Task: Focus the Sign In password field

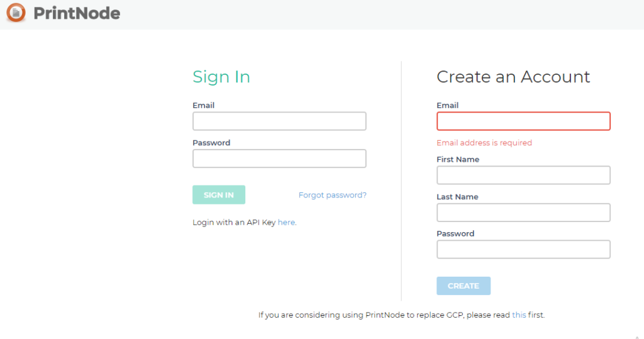Action: (x=279, y=158)
